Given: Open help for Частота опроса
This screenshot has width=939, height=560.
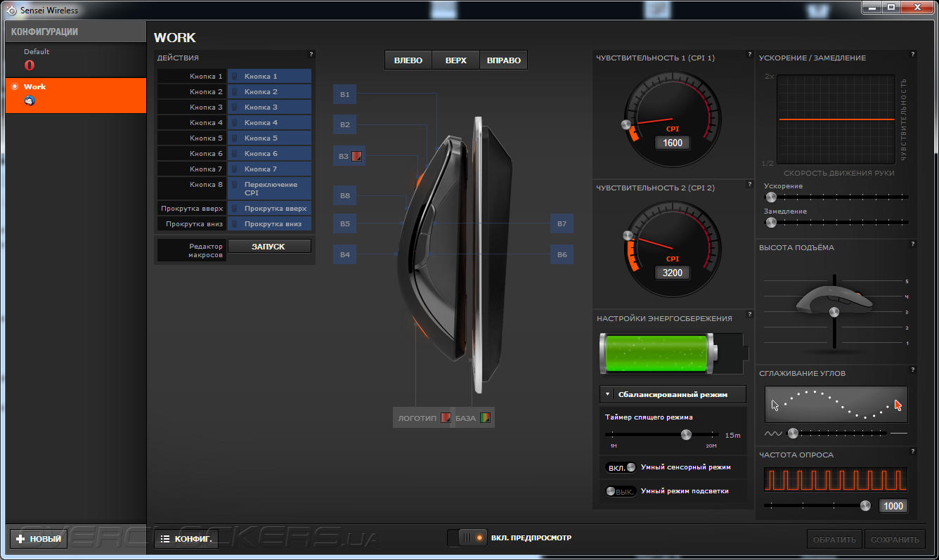Looking at the screenshot, I should tap(913, 451).
